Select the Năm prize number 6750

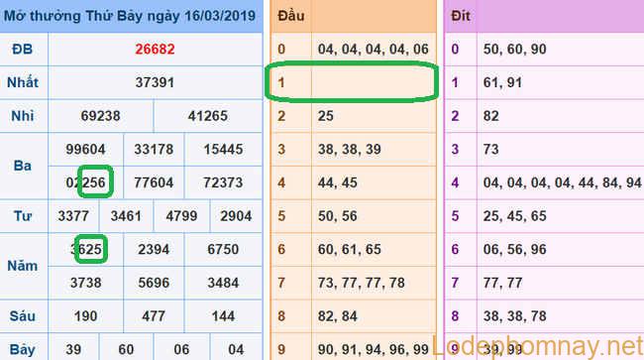(x=223, y=250)
